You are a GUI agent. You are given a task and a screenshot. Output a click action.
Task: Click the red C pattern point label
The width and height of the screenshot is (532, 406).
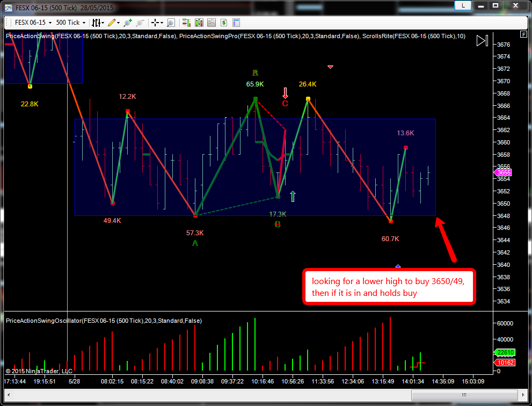(x=285, y=104)
